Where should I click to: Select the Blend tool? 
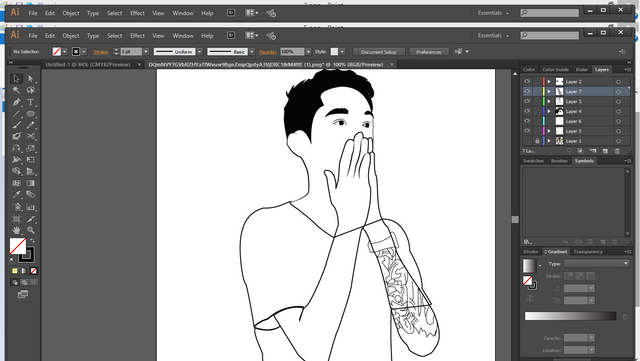[31, 194]
